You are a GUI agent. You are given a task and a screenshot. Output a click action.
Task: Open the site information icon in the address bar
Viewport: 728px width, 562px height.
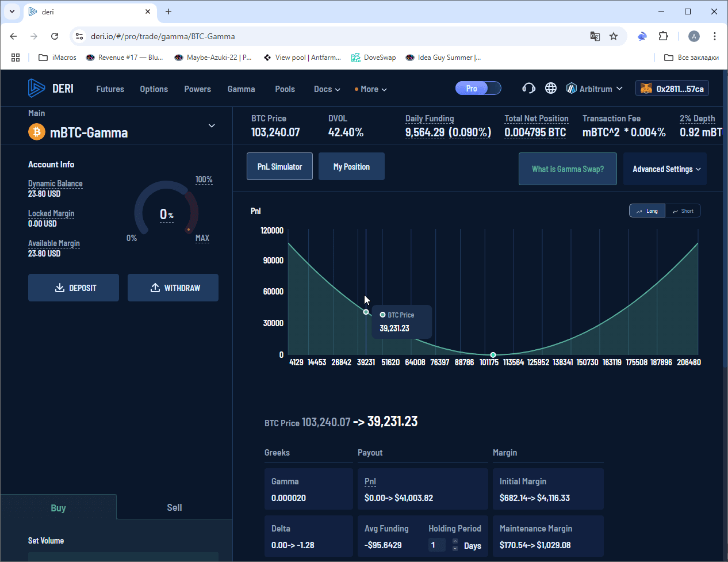coord(80,36)
